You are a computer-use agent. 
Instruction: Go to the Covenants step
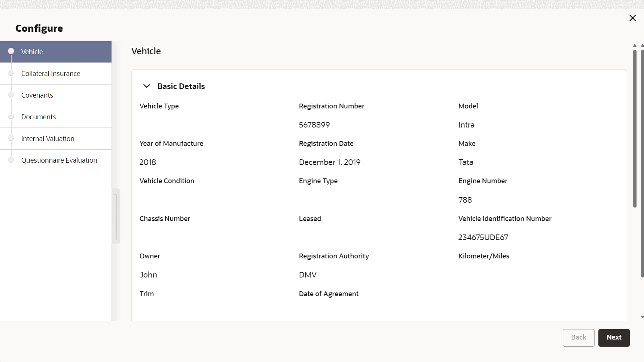pyautogui.click(x=56, y=95)
